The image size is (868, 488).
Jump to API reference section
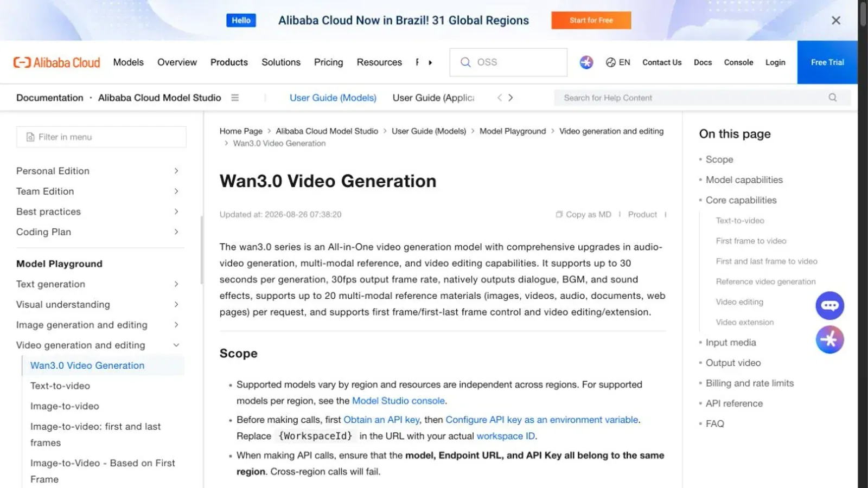(734, 403)
